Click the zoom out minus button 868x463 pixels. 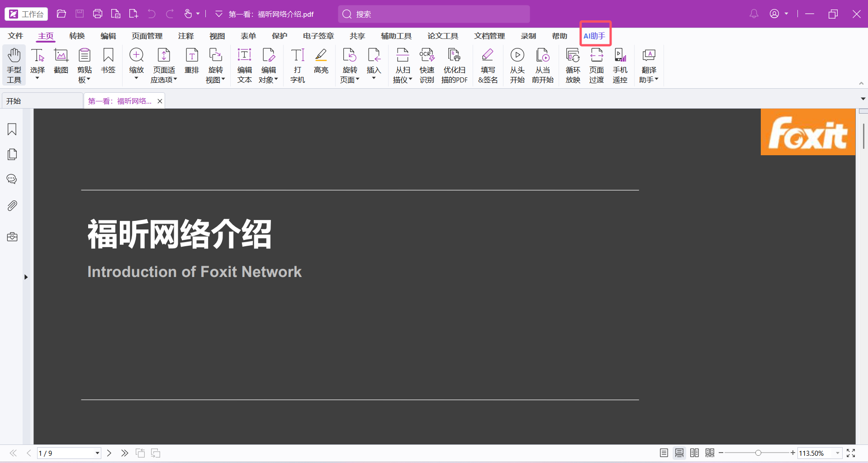(721, 453)
